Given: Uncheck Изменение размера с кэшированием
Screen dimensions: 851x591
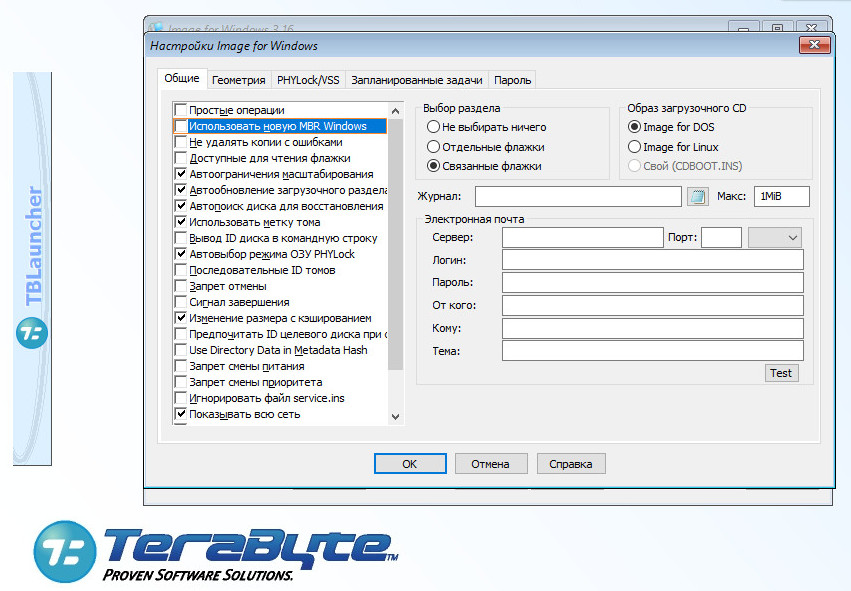Looking at the screenshot, I should click(181, 319).
